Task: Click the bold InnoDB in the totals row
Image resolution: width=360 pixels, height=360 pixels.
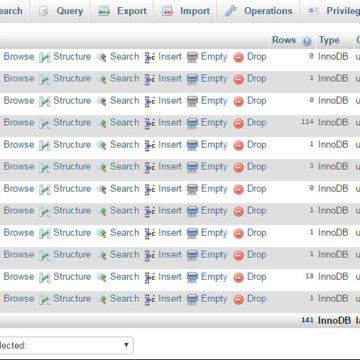Action: coord(334,321)
